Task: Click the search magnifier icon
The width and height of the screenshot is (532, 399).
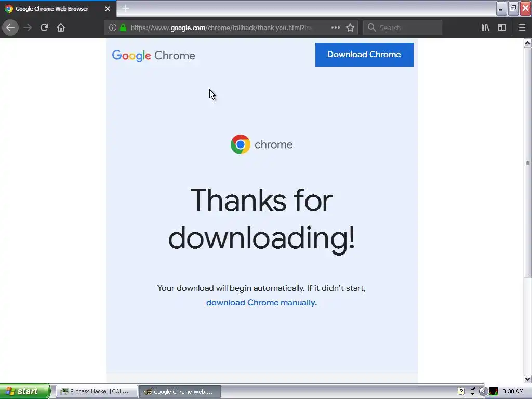Action: [372, 28]
